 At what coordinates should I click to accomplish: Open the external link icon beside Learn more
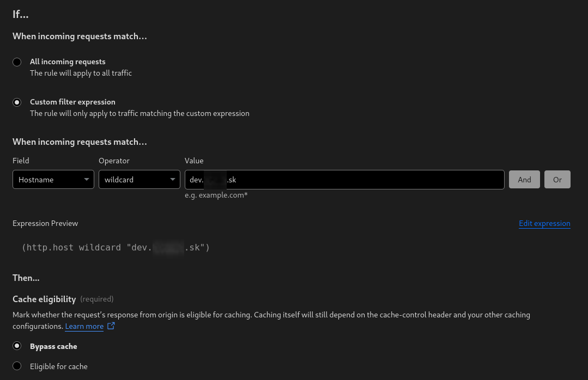tap(111, 326)
